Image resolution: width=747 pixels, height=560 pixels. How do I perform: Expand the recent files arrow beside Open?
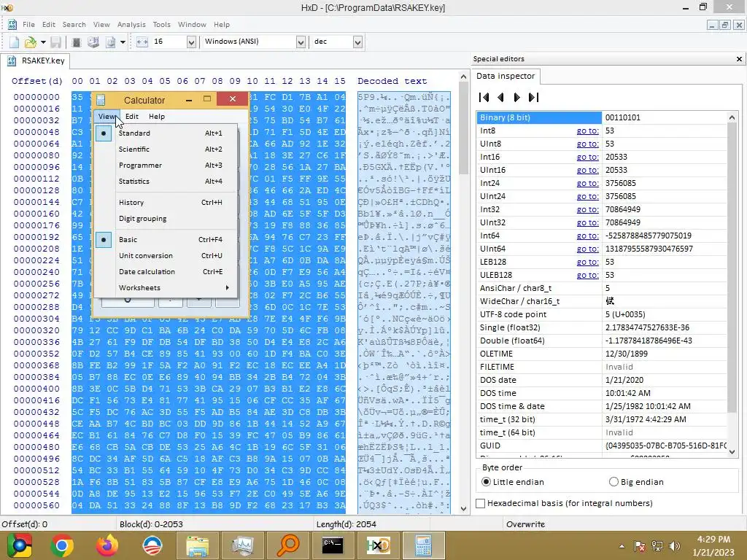point(43,42)
